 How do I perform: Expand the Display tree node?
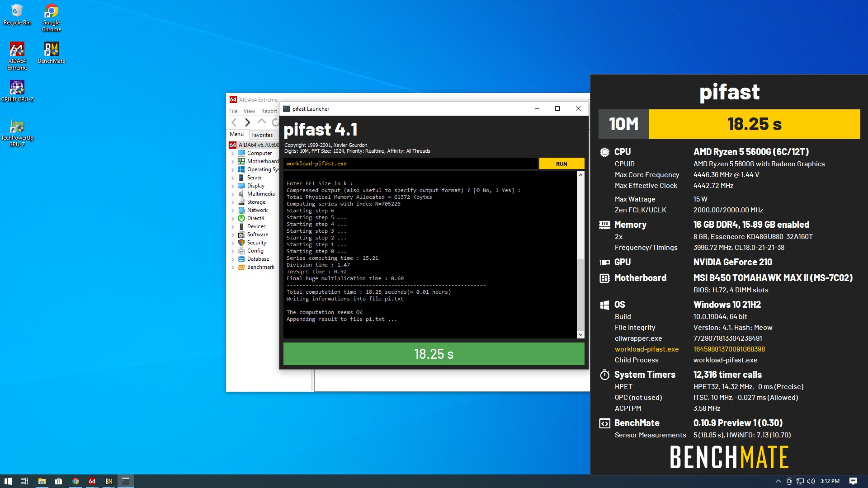click(x=233, y=186)
